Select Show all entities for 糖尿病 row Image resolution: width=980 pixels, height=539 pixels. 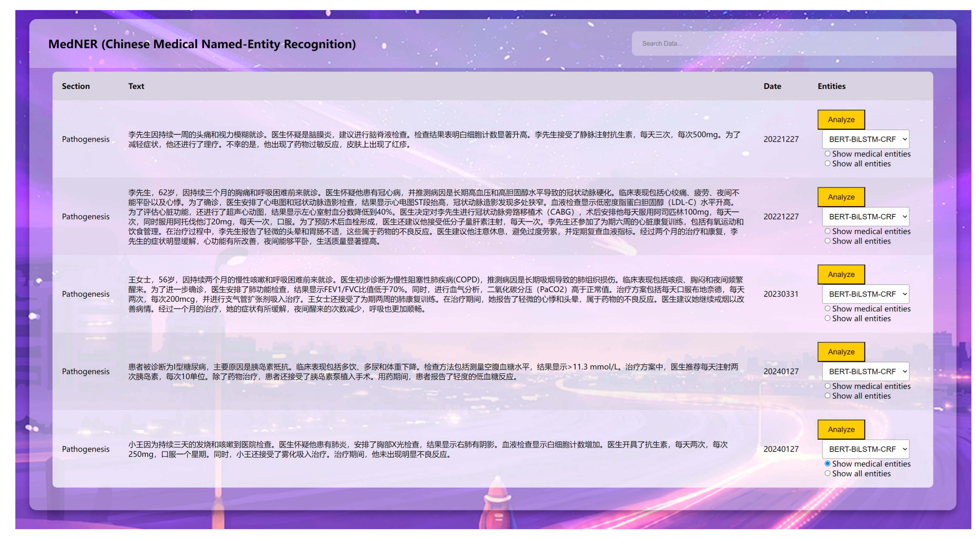827,396
